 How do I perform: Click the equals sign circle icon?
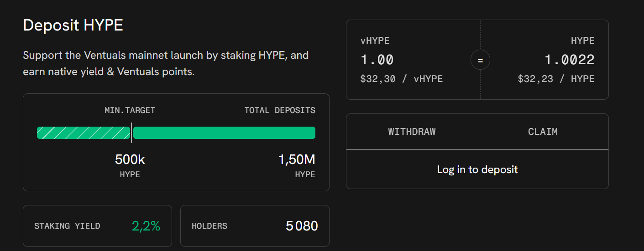tap(480, 60)
